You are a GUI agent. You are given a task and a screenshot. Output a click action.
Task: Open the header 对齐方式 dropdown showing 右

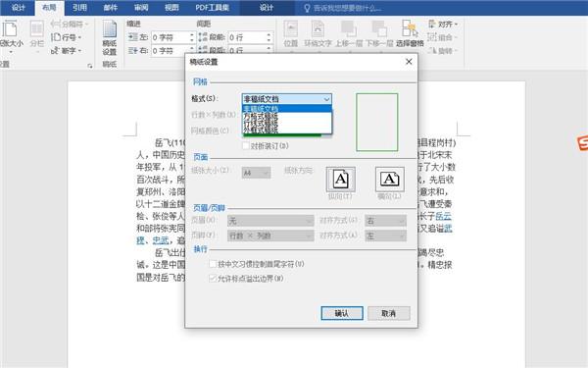point(385,221)
